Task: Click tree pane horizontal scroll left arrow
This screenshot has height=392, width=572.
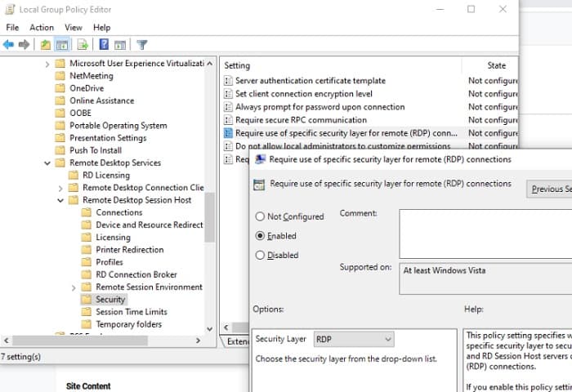Action: click(x=7, y=341)
